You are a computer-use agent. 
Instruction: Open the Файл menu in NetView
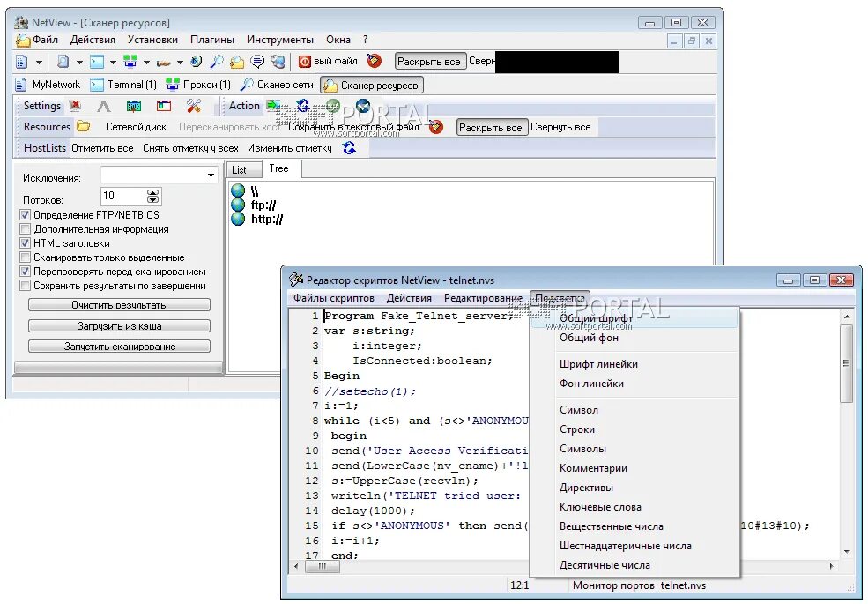(x=45, y=40)
